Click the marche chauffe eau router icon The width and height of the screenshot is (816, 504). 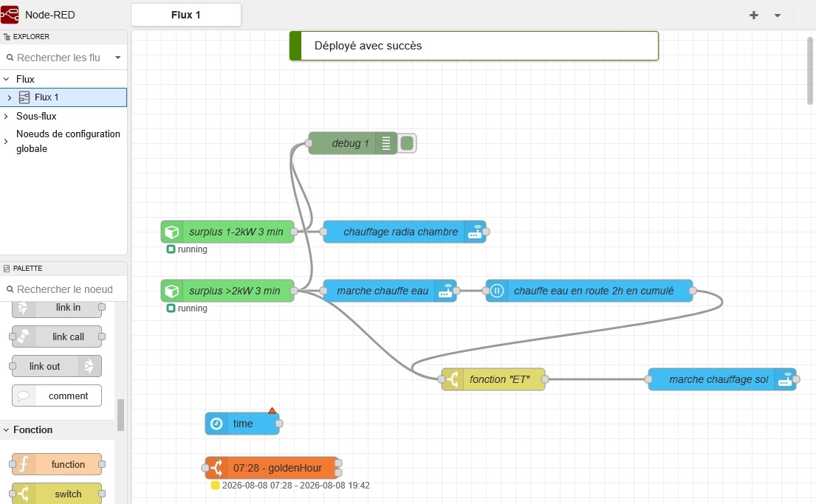pyautogui.click(x=446, y=291)
